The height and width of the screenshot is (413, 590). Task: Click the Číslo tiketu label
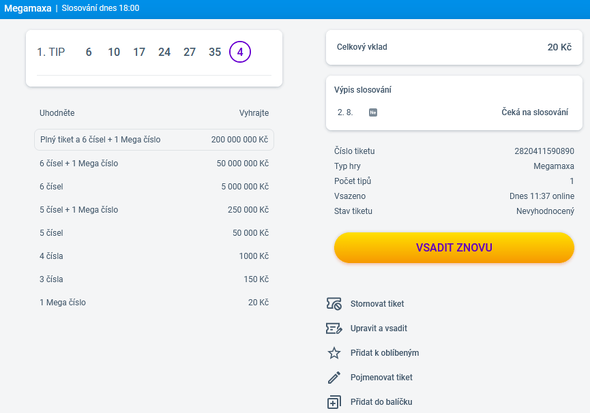tap(354, 151)
